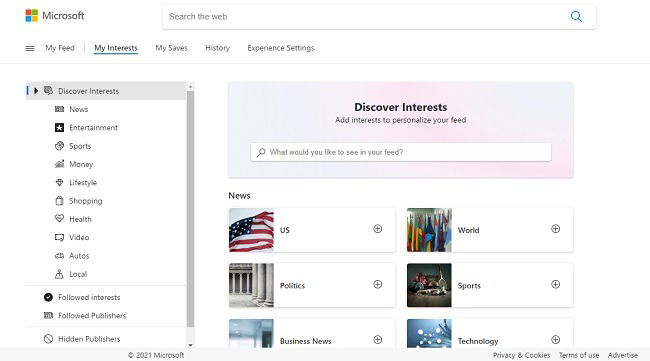
Task: Select the Autos car icon in sidebar
Action: [x=59, y=256]
